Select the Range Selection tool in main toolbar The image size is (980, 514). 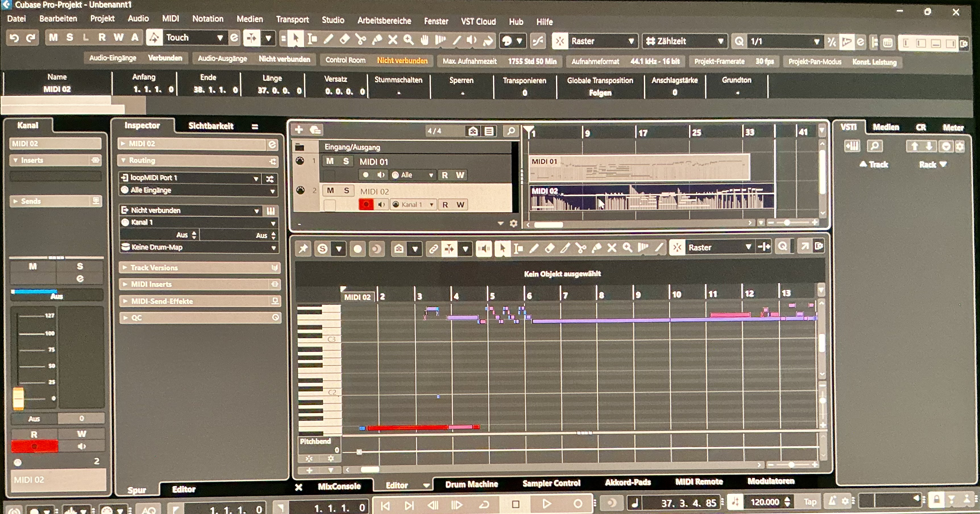[x=312, y=39]
